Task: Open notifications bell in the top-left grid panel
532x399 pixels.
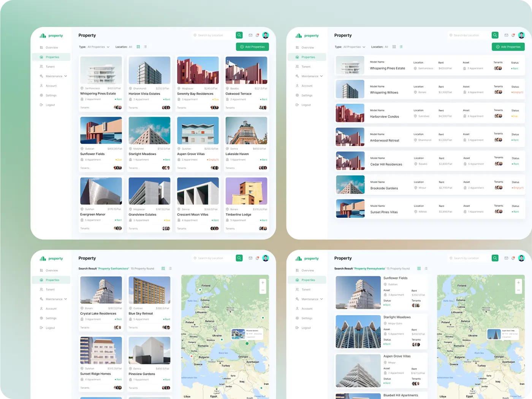Action: tap(258, 35)
